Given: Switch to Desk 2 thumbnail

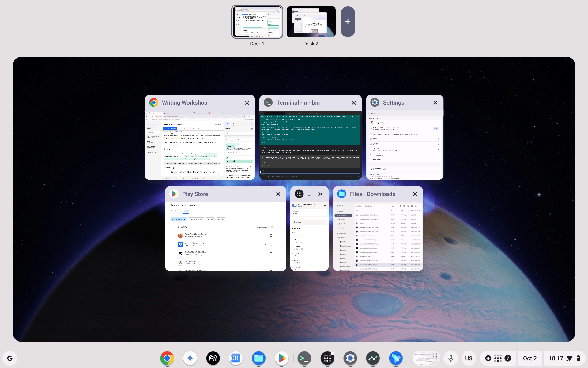Looking at the screenshot, I should coord(311,21).
